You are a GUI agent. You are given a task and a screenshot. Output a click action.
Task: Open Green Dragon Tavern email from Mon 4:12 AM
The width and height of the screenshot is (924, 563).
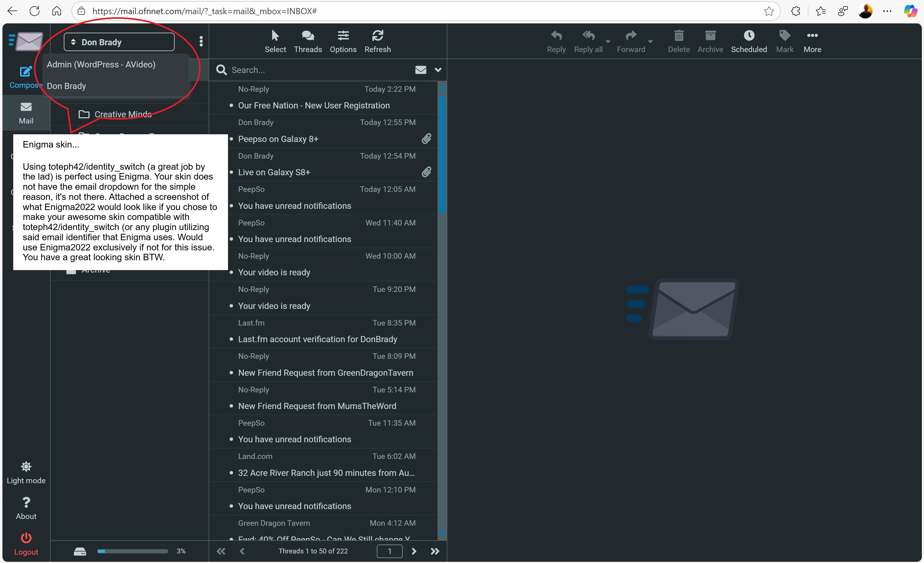coord(324,529)
